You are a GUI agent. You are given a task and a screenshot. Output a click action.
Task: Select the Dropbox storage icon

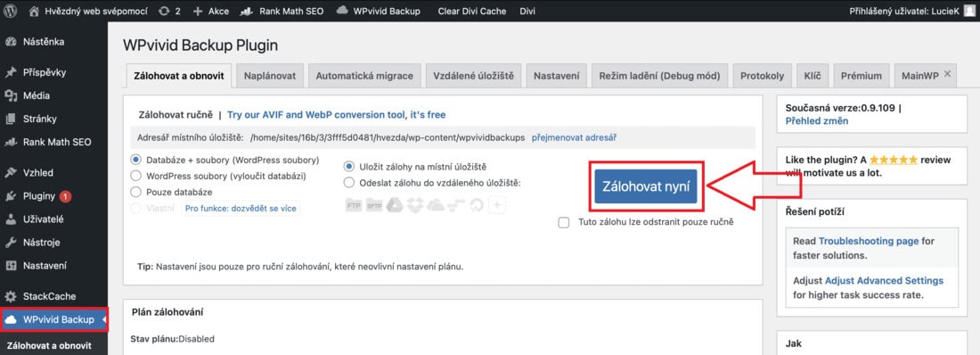click(x=414, y=205)
